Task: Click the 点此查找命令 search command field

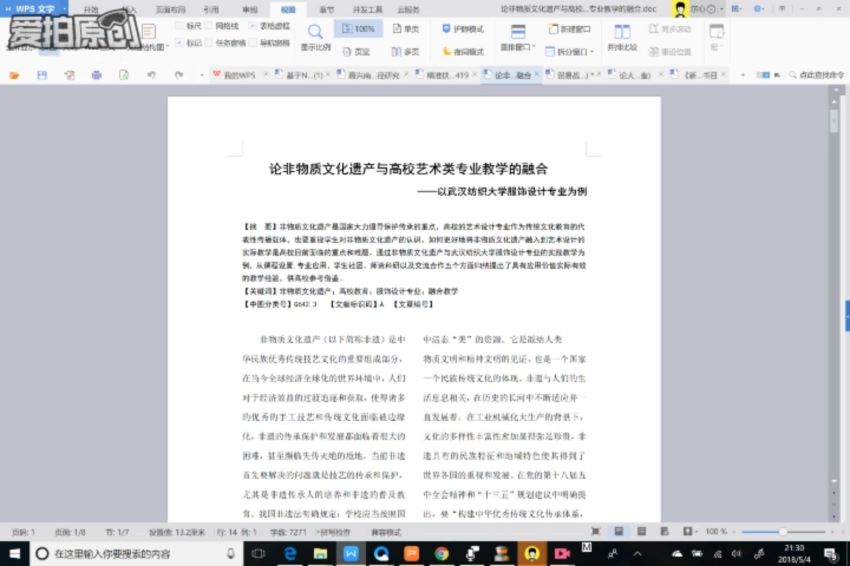Action: [817, 75]
